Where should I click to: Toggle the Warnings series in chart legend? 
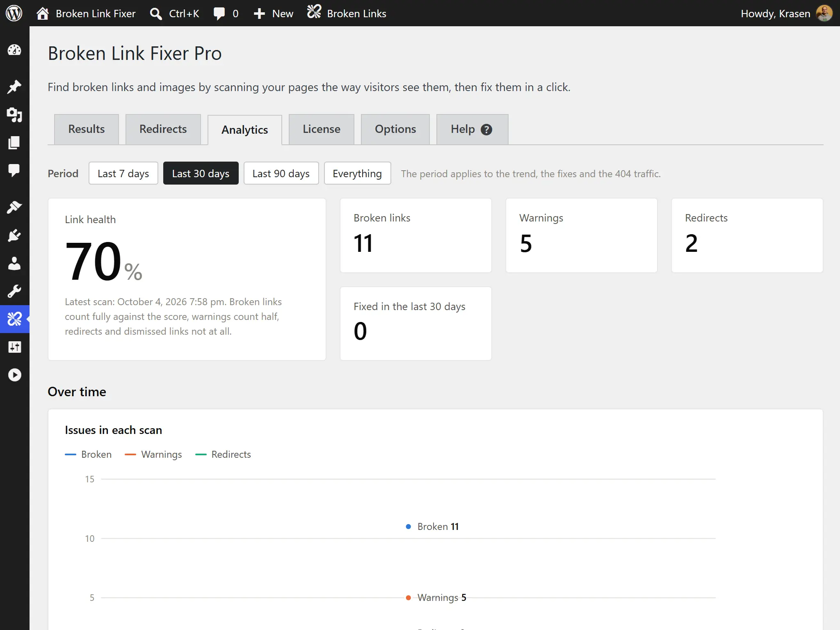153,454
